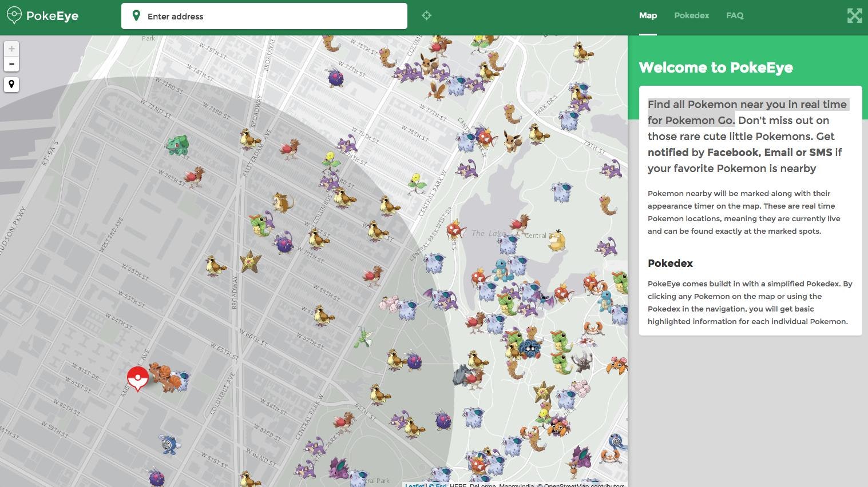
Task: Click the "Facebook, Email or SMS" bold text
Action: 770,152
